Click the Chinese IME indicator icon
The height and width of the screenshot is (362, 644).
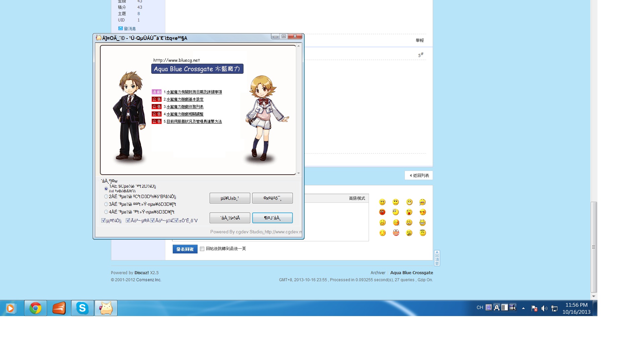point(489,307)
